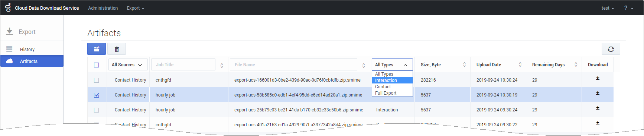Open the test user menu
644x136 pixels.
click(608, 8)
